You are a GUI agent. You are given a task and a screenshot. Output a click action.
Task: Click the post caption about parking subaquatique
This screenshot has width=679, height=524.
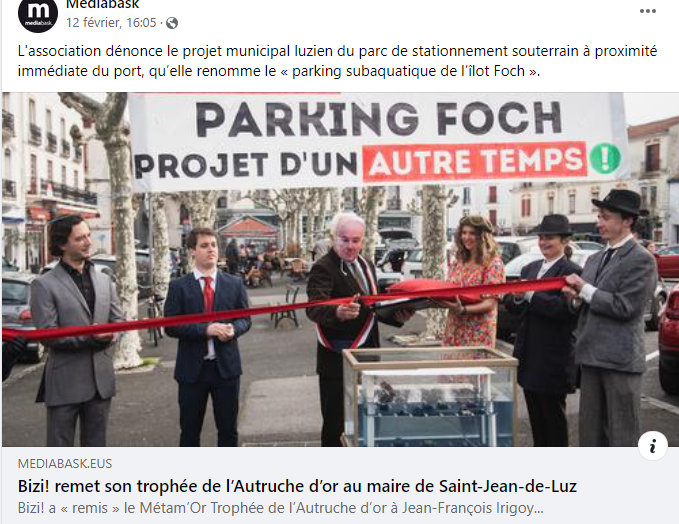(337, 61)
